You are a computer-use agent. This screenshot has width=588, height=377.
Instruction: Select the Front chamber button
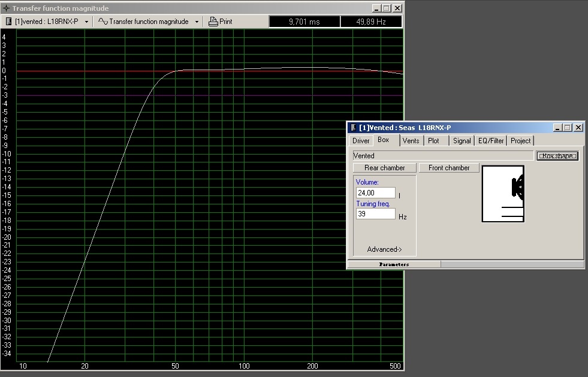[449, 168]
